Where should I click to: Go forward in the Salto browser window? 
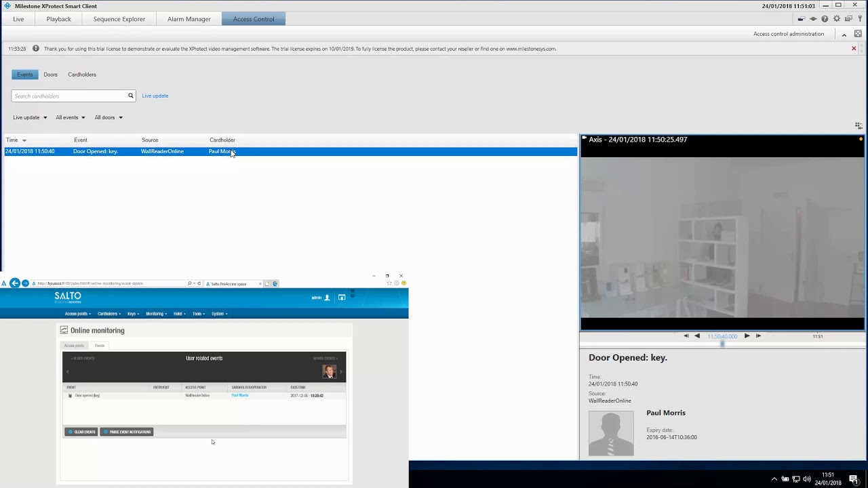click(x=25, y=283)
